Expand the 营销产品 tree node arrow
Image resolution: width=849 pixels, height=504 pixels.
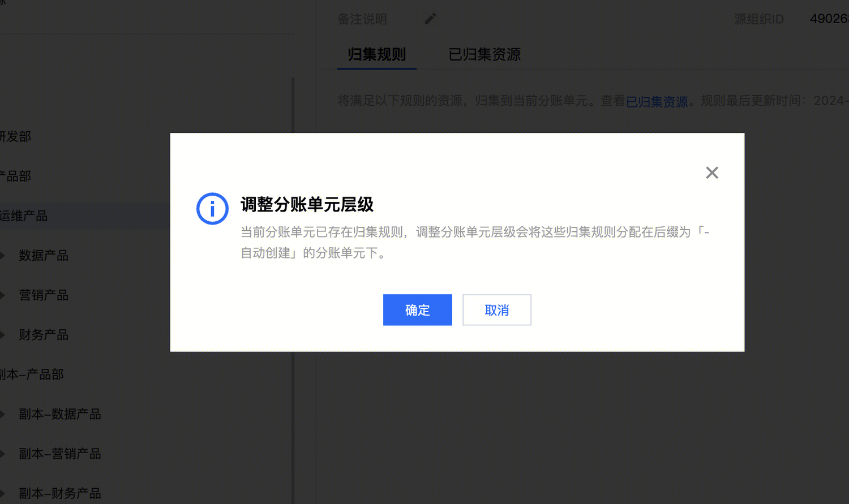point(2,295)
